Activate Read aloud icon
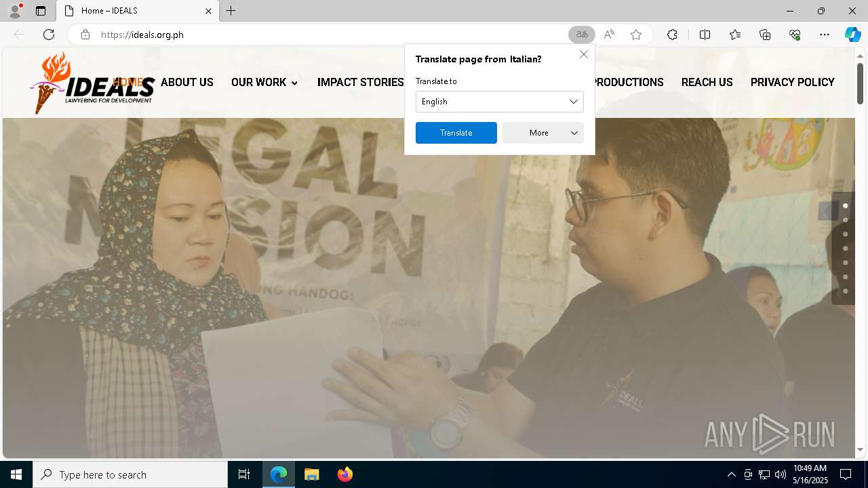868x488 pixels. pos(609,35)
